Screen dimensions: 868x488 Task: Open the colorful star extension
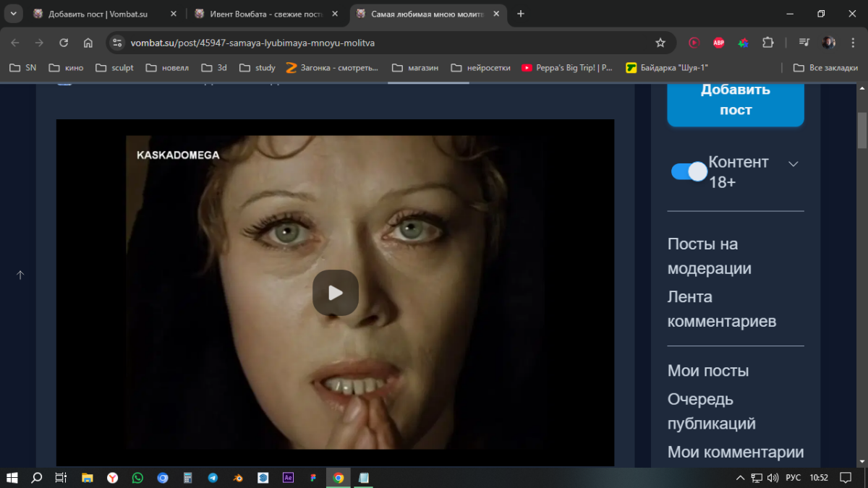(x=743, y=43)
